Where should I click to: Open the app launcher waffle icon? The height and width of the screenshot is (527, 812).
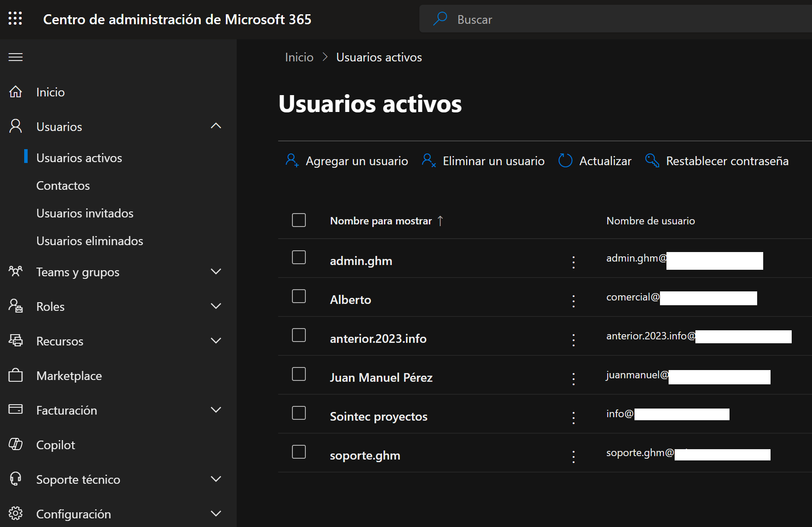15,19
